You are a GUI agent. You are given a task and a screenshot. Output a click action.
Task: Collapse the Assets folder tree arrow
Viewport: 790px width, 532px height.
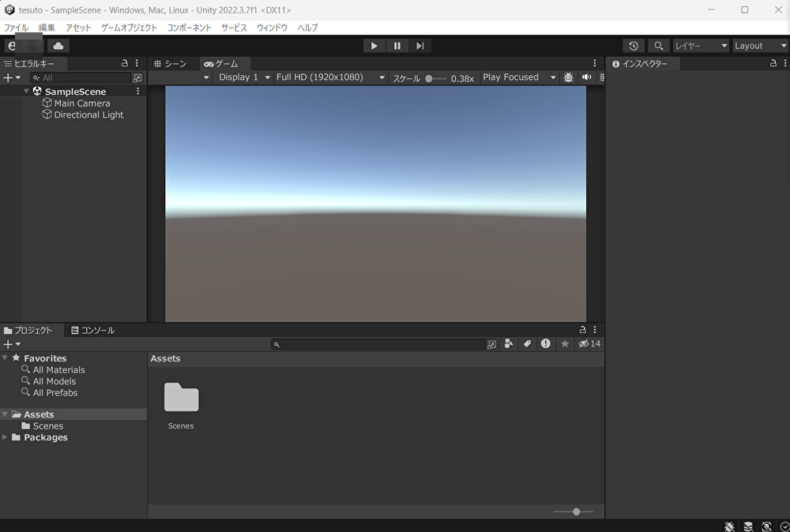[x=5, y=414]
